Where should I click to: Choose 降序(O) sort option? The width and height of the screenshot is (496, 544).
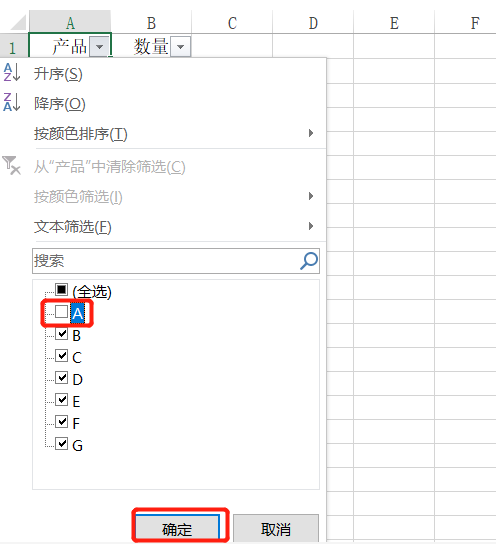pos(59,104)
